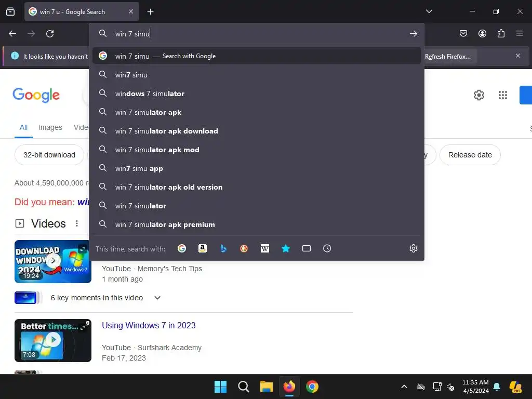Search in Bookmarks star icon
532x399 pixels.
286,249
